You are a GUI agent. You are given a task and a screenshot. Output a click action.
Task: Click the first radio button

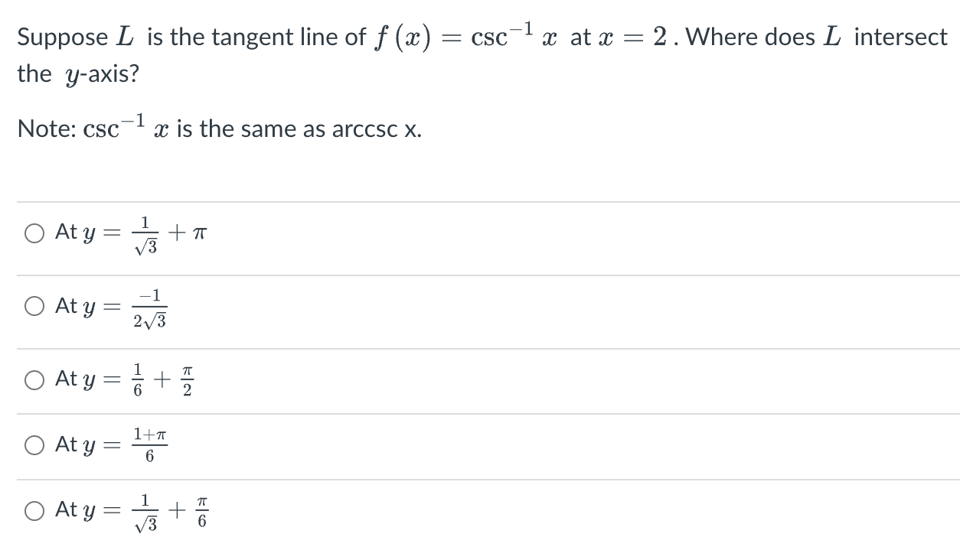[x=34, y=233]
